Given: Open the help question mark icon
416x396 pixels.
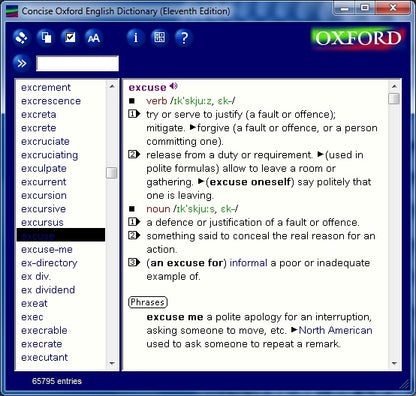Looking at the screenshot, I should point(184,38).
